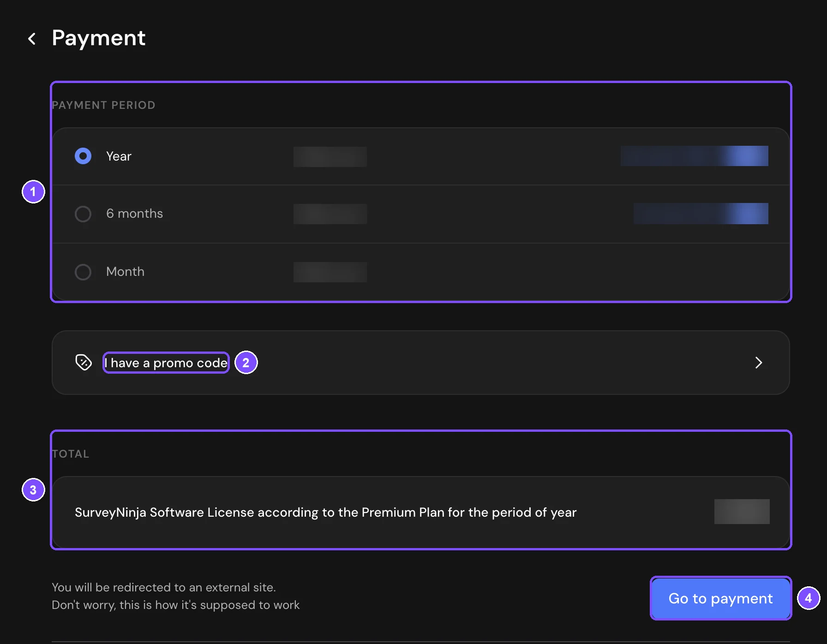Open the 'I have a promo code' link
The image size is (827, 644).
(x=166, y=363)
